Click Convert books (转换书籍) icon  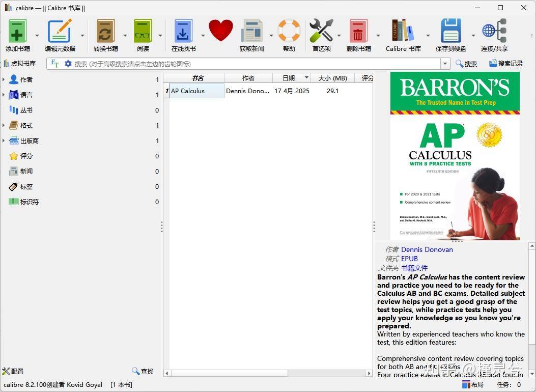click(x=106, y=32)
